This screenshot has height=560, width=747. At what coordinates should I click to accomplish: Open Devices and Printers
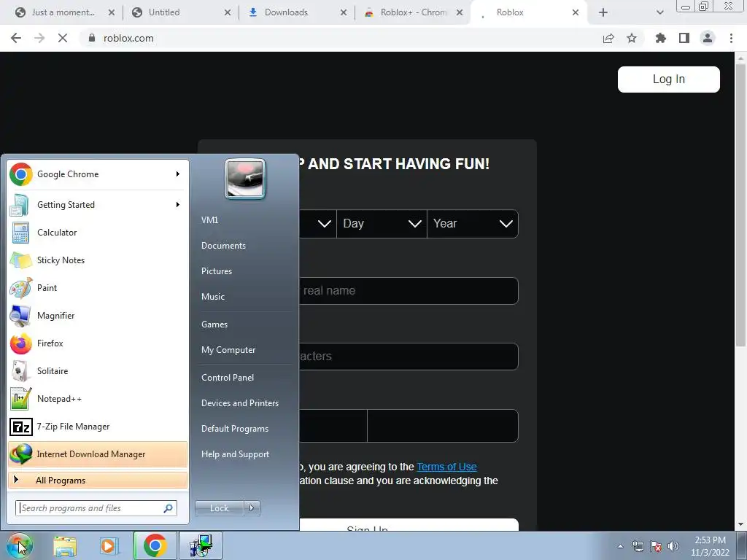(240, 403)
